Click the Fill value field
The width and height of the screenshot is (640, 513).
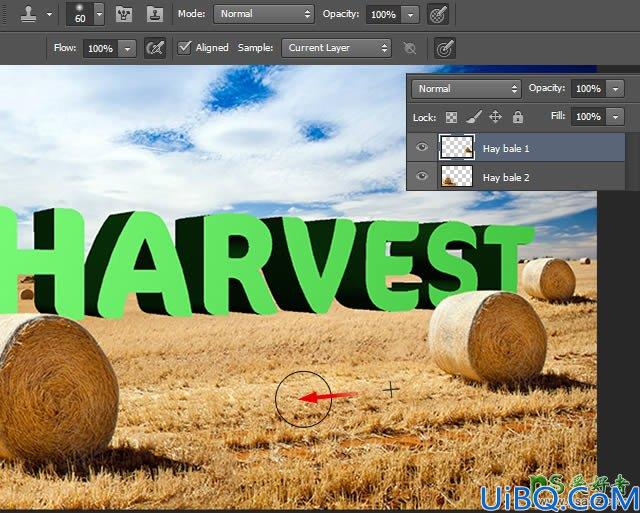588,117
